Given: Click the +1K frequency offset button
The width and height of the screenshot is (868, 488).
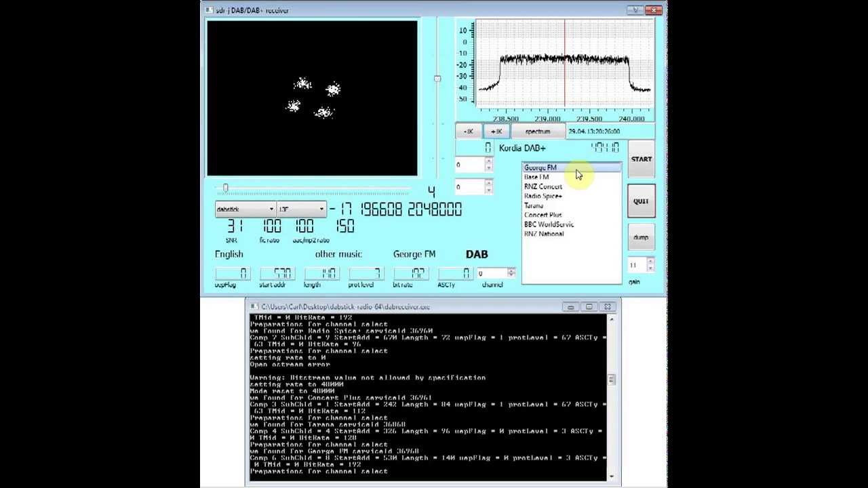Looking at the screenshot, I should click(496, 131).
